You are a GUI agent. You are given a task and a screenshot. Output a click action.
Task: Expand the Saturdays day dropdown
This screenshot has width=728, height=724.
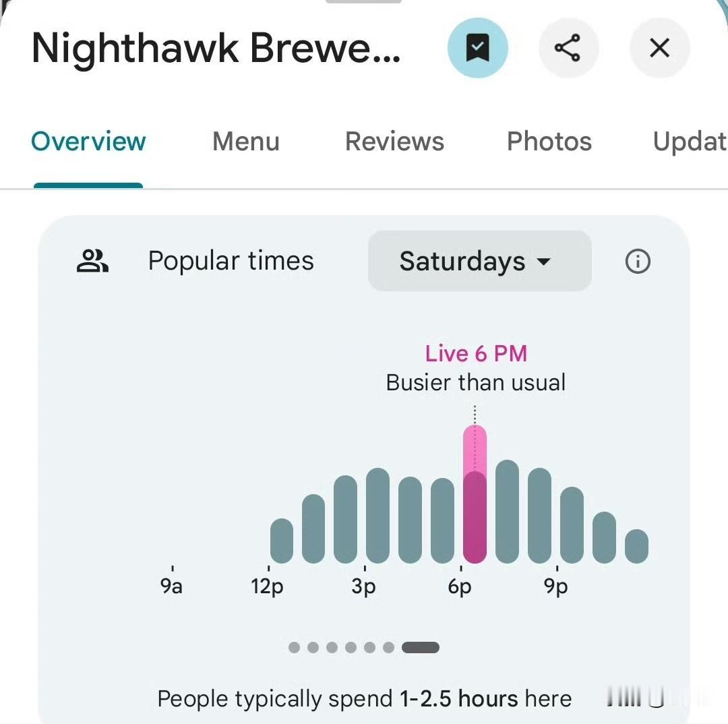pyautogui.click(x=479, y=261)
